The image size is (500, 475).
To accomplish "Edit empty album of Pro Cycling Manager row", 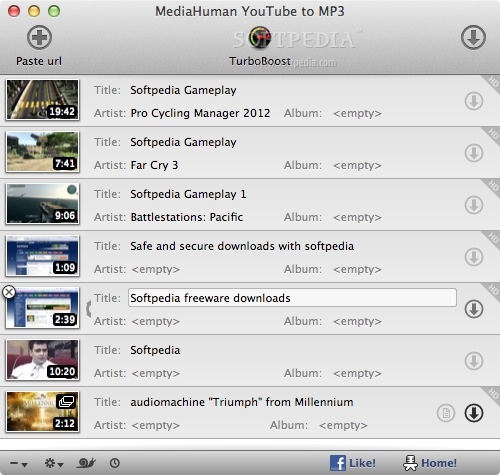I will tap(357, 113).
